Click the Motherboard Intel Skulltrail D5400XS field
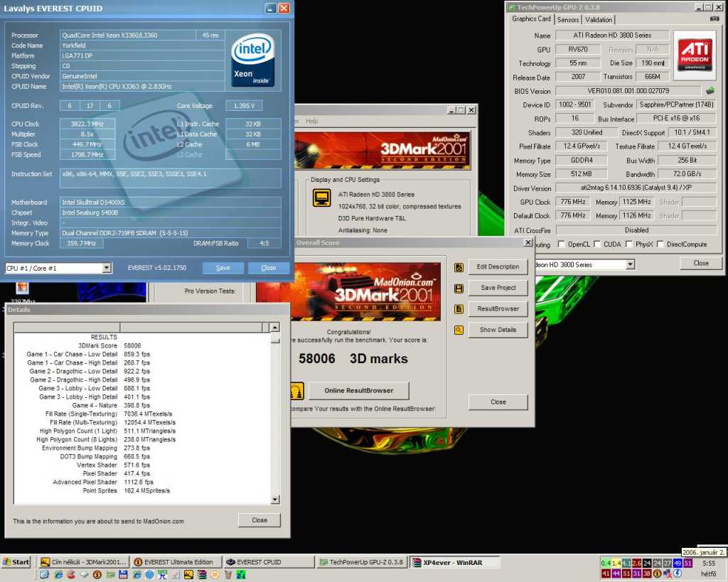 (x=171, y=203)
